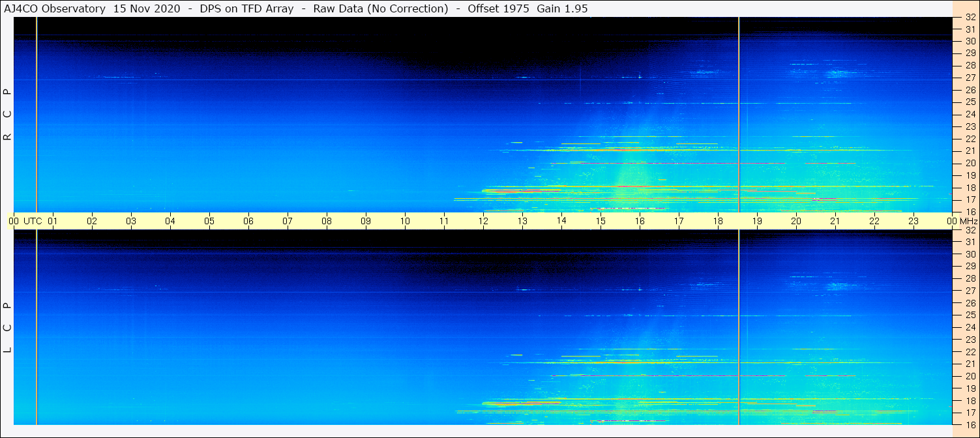Click the 20 MHz label of the RCP panel

coord(970,163)
